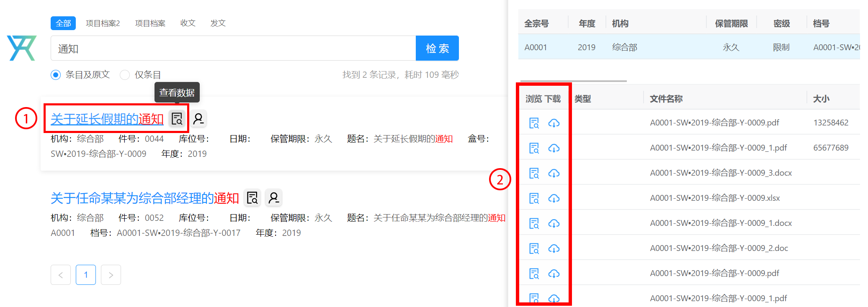Switch to the 项目档案 tab
Screen dimensions: 868x307
pos(150,23)
